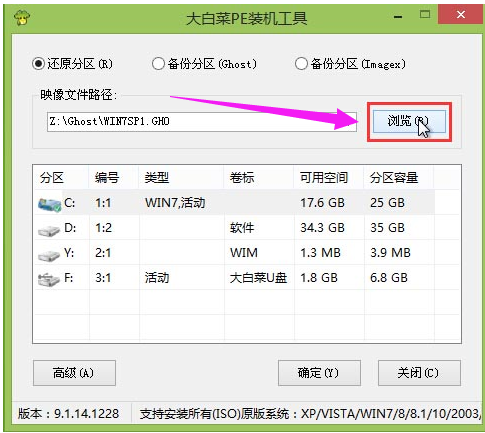
Task: Select the WIN7,活动 type cell
Action: point(175,203)
